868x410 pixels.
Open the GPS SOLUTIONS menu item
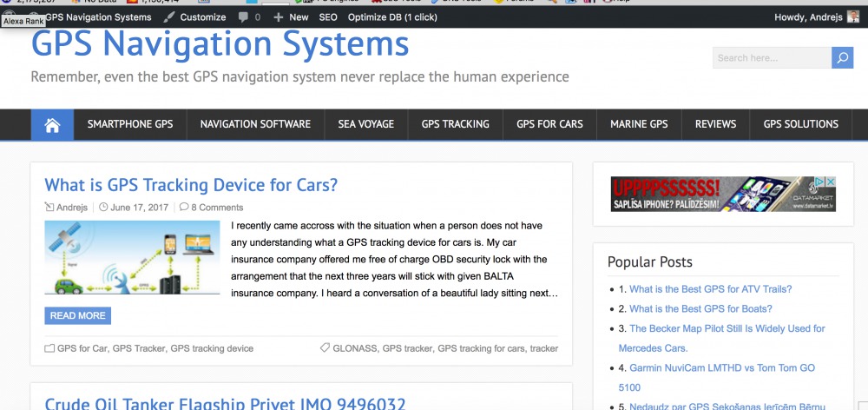click(x=800, y=125)
